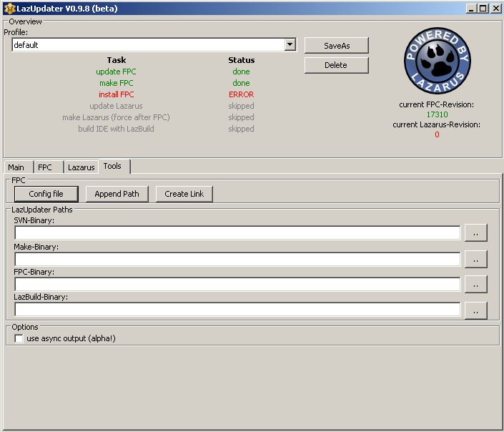Browse for the LazBuild-Binary path
Screen dimensions: 504x432
coord(475,310)
